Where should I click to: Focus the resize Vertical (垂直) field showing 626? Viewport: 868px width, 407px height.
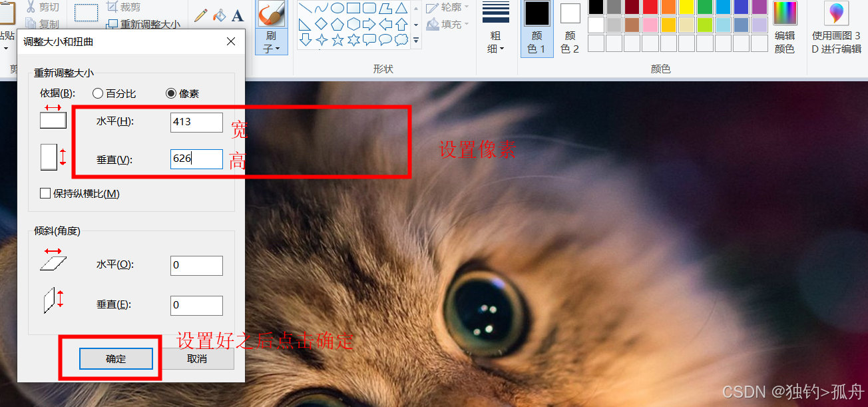[x=196, y=159]
